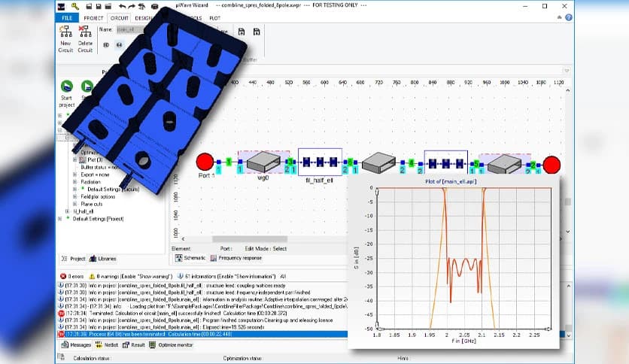Click the right buffer save icon in ribbon
The image size is (629, 364).
pos(257,32)
